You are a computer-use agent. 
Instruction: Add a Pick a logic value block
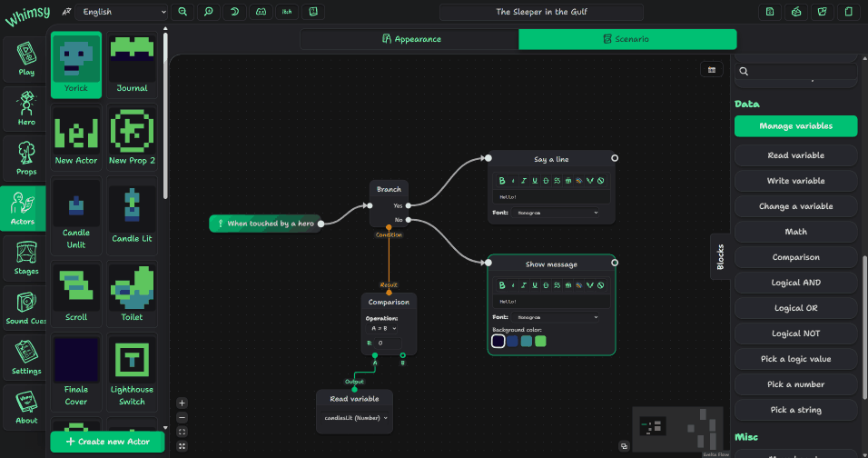tap(795, 360)
